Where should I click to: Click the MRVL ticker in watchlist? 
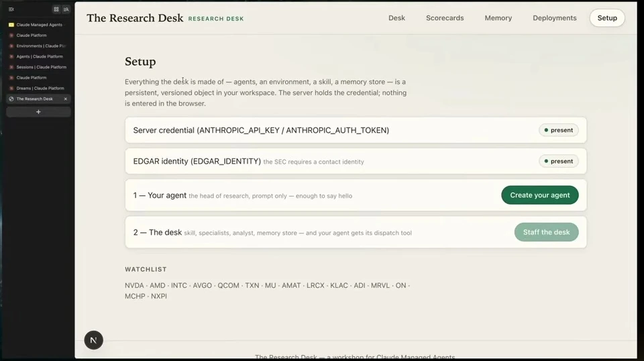[380, 285]
